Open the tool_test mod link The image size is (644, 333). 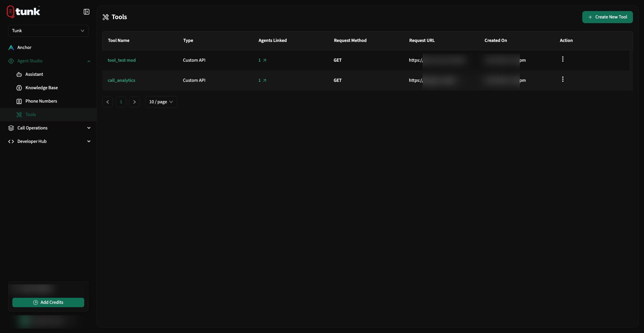122,60
